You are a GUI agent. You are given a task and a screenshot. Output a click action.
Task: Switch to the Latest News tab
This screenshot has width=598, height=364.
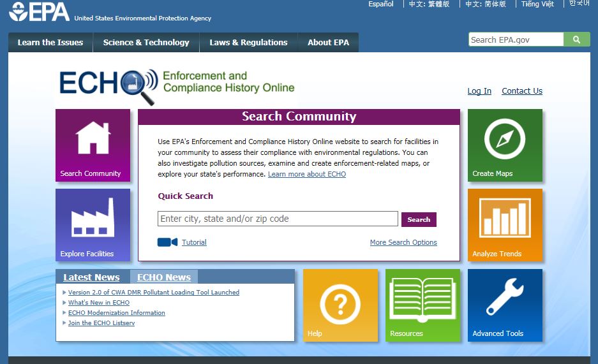[x=91, y=277]
